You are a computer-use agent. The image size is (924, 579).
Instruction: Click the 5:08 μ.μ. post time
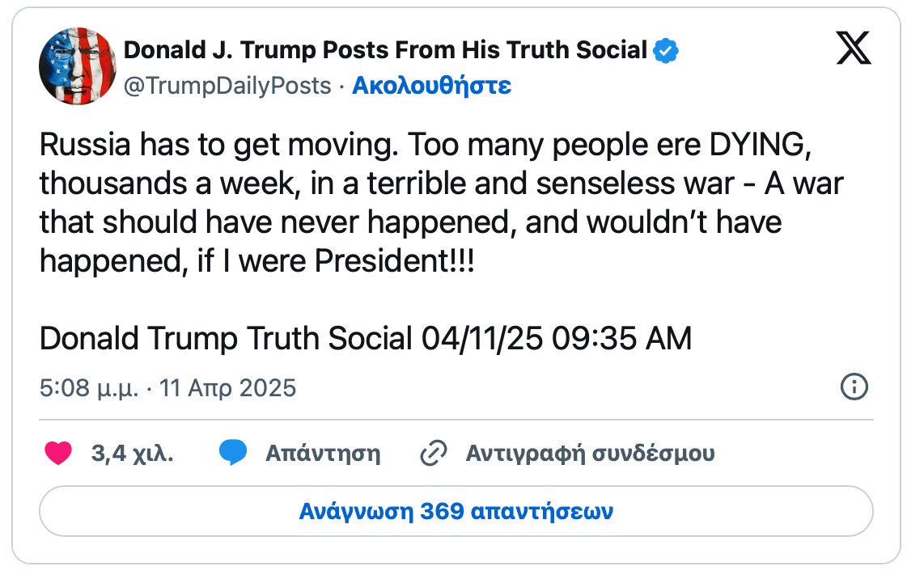pos(90,388)
